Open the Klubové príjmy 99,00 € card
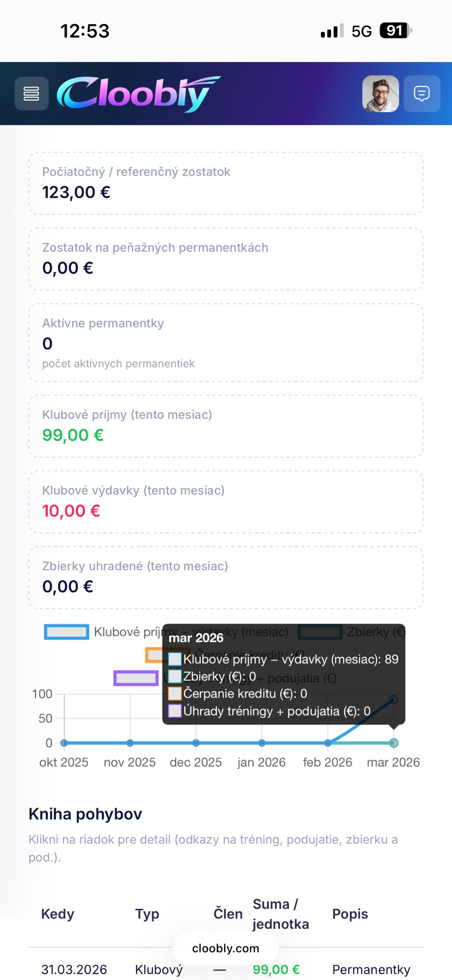Viewport: 452px width, 980px height. (226, 426)
